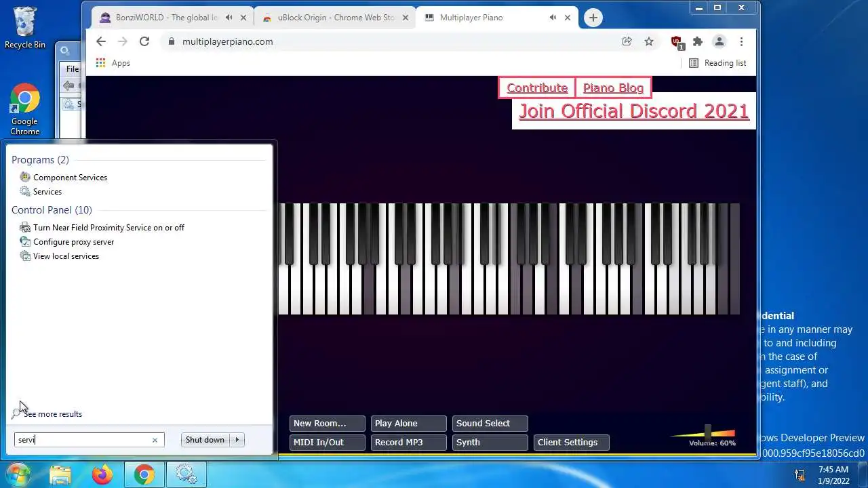The height and width of the screenshot is (488, 868).
Task: Open Synth panel
Action: 490,443
